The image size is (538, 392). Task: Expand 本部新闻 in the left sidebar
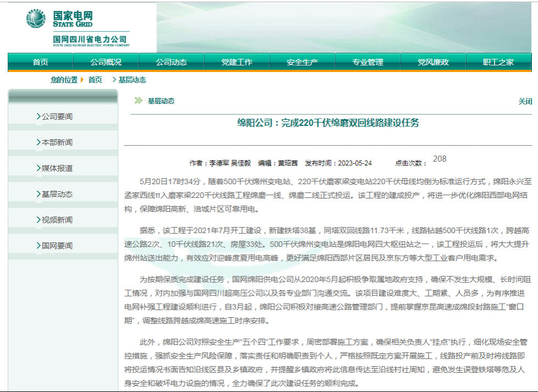point(57,142)
